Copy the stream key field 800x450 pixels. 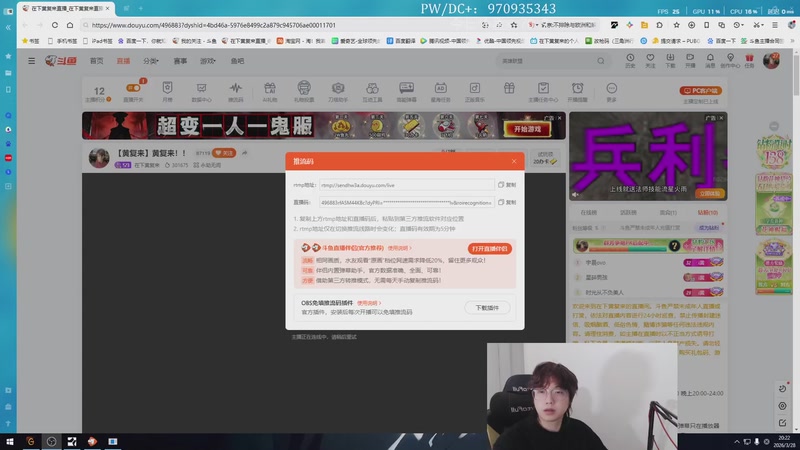(x=507, y=203)
